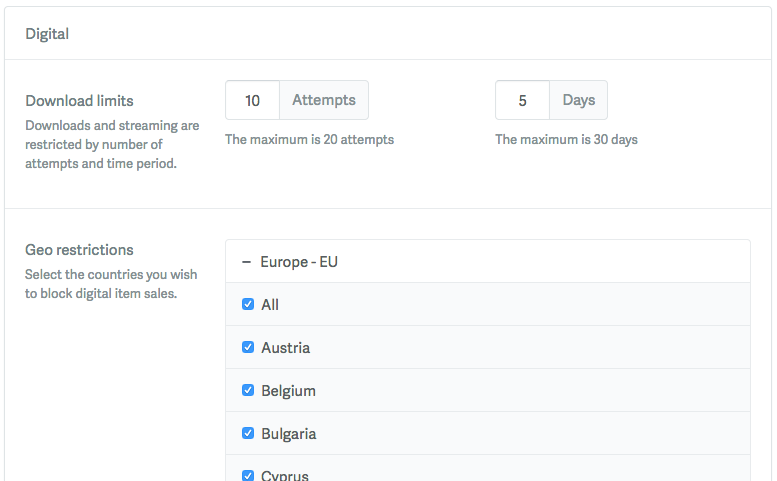
Task: Click the Attempts unit label beside the input
Action: 323,100
